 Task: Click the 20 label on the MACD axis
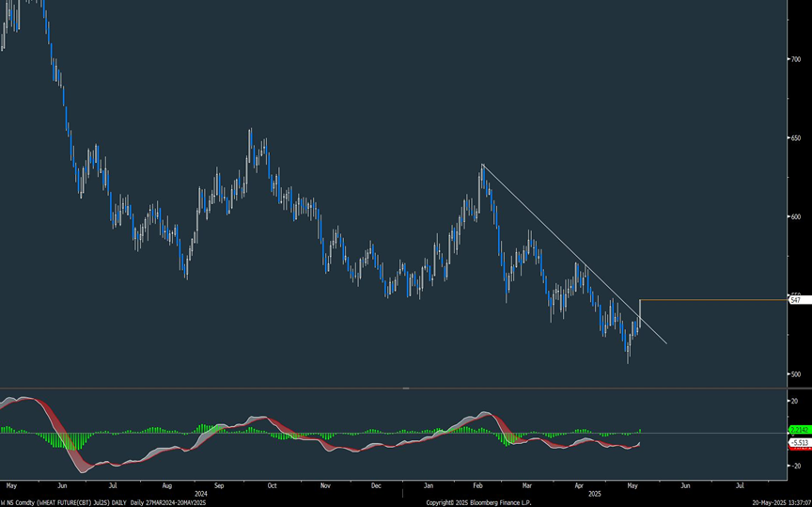(794, 401)
